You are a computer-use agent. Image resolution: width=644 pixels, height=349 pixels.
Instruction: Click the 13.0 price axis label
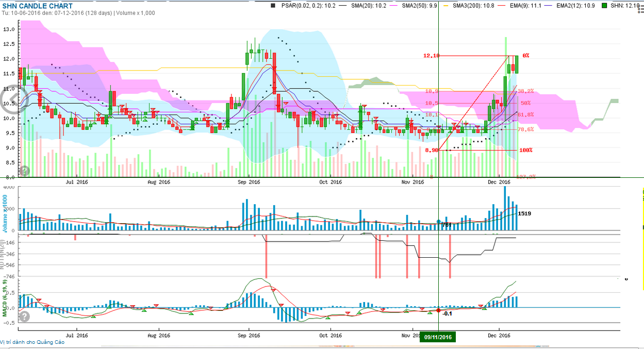(9, 29)
